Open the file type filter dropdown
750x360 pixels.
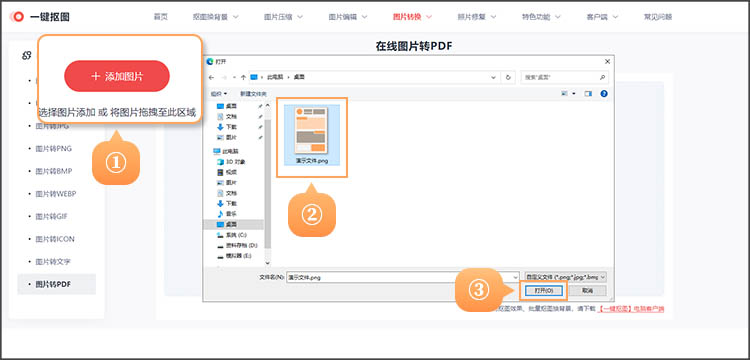pos(566,277)
